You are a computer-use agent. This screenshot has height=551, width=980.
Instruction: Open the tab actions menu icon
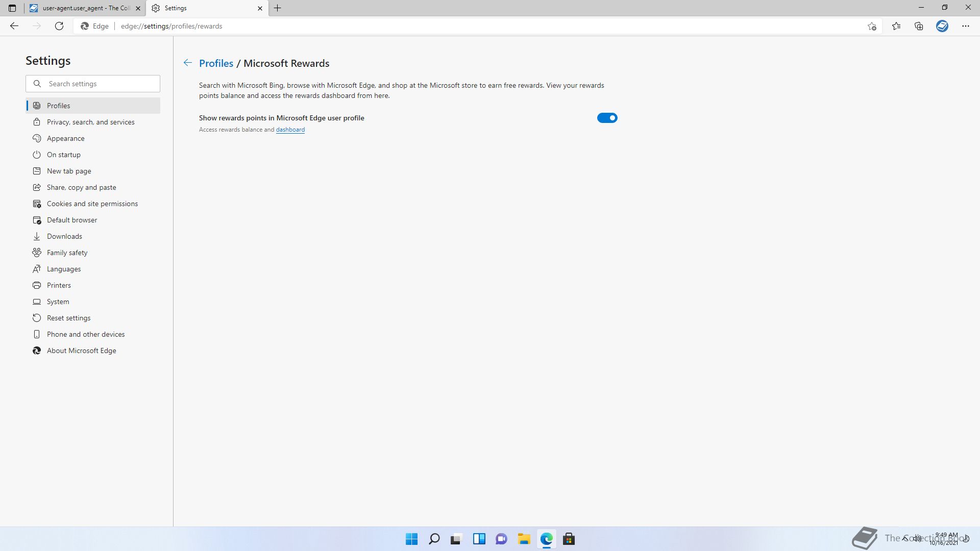click(x=12, y=8)
